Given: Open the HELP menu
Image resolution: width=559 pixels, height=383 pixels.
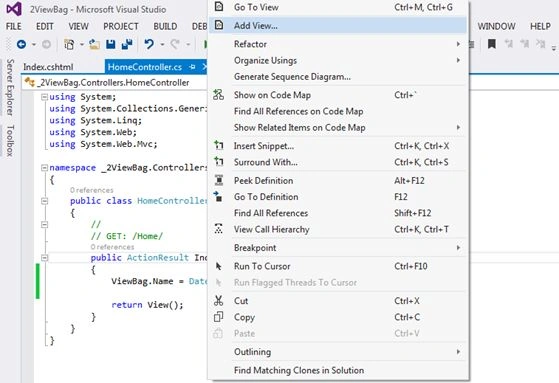Looking at the screenshot, I should pyautogui.click(x=540, y=26).
